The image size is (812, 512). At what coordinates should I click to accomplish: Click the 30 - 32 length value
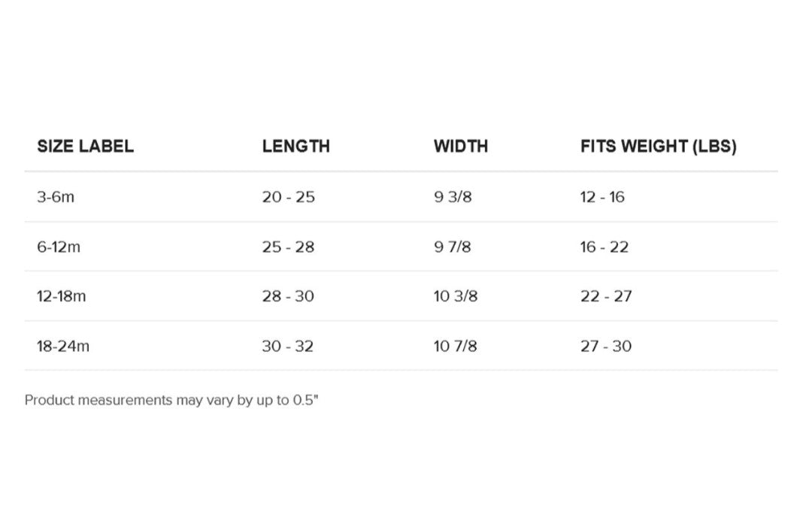(288, 347)
